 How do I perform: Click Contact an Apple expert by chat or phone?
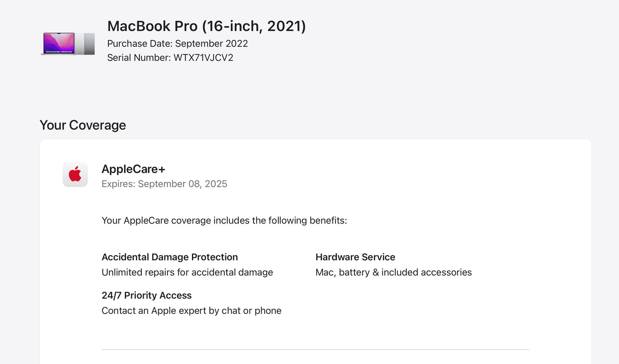pos(191,311)
